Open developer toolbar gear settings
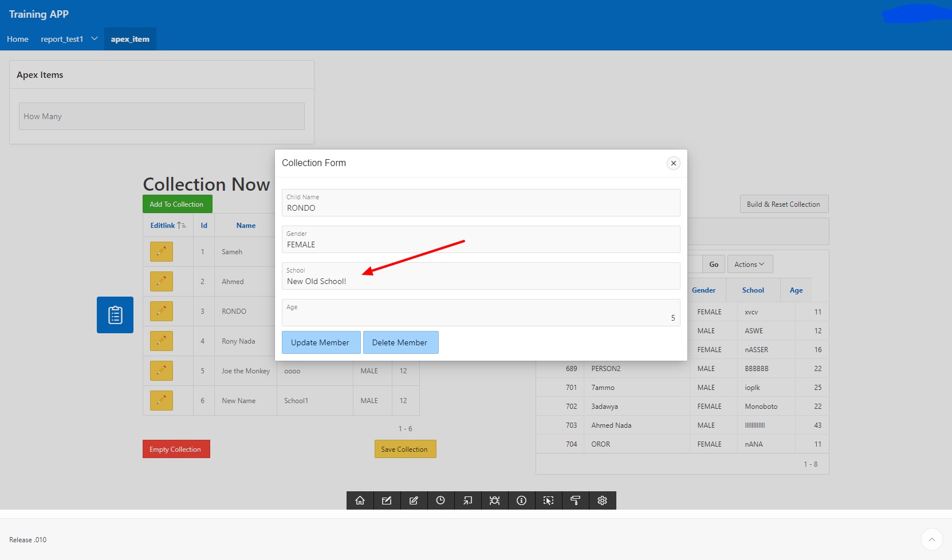This screenshot has width=952, height=560. [602, 500]
